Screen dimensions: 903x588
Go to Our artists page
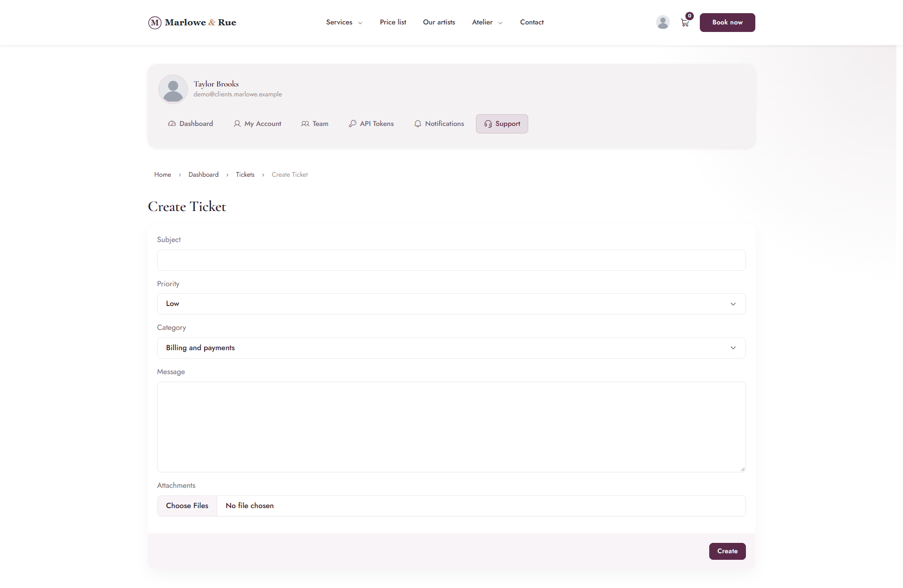pos(439,22)
